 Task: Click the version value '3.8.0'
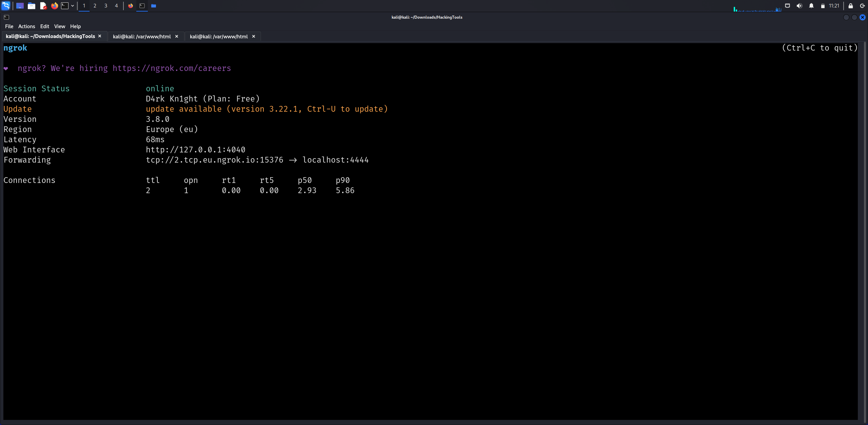[158, 119]
